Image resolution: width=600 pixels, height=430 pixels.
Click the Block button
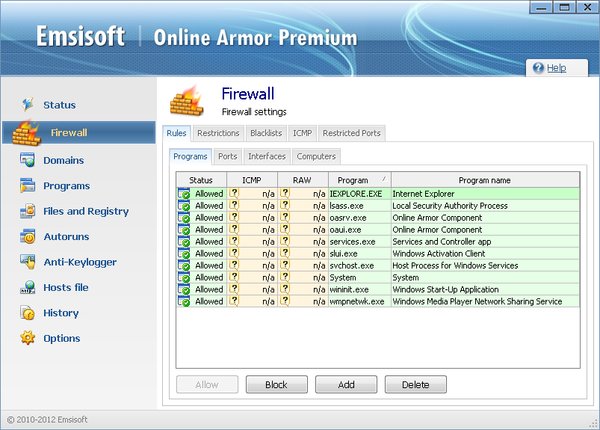(276, 384)
